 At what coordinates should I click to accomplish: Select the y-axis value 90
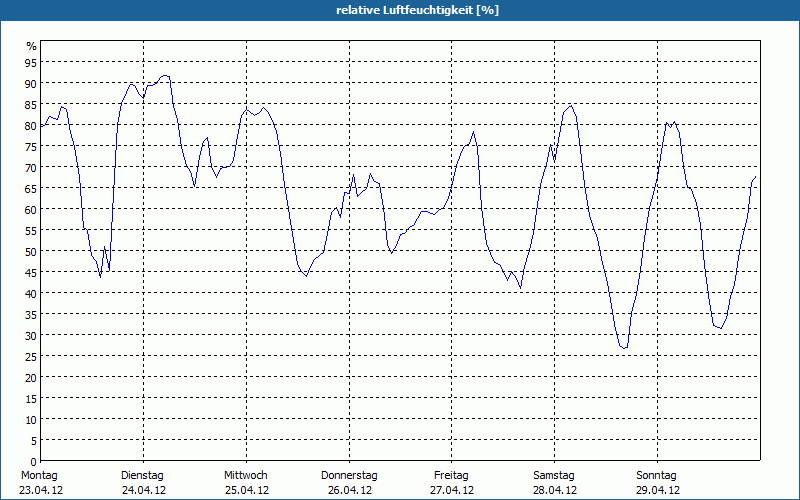31,83
